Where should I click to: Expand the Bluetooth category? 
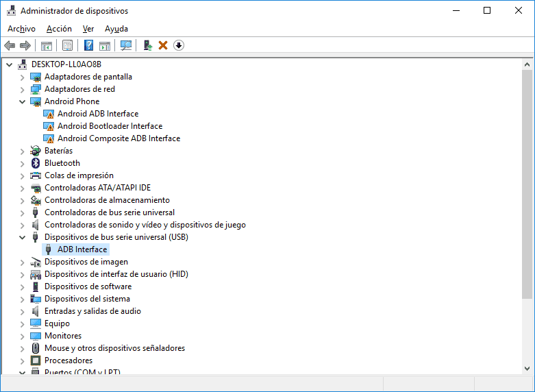click(x=22, y=164)
